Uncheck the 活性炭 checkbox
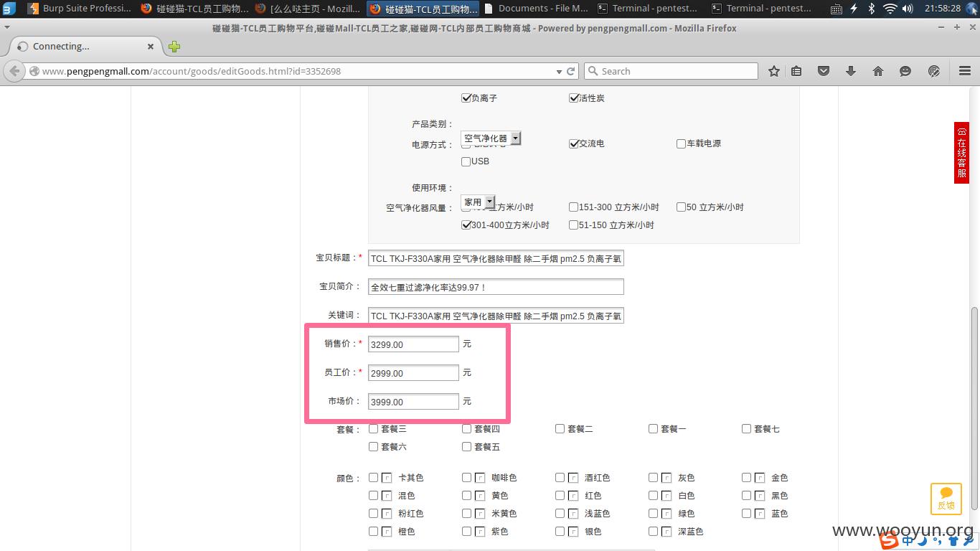 (573, 98)
